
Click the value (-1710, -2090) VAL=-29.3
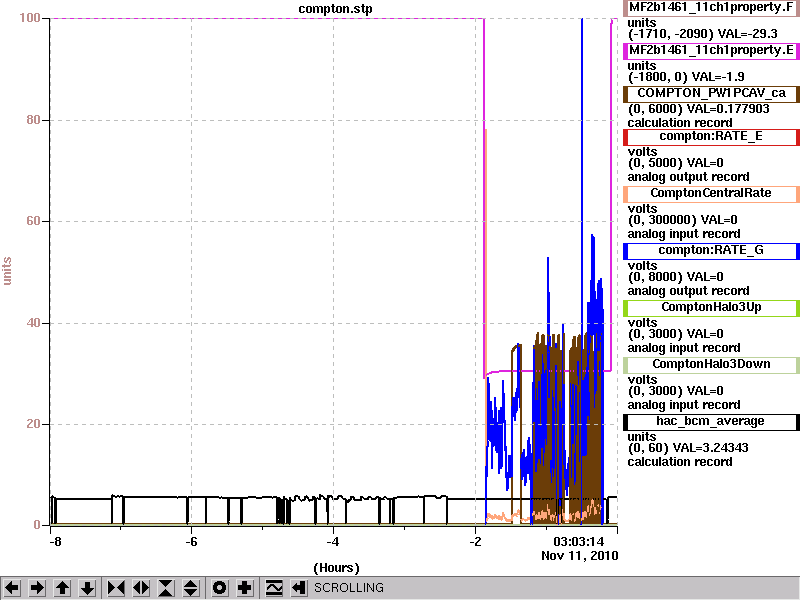pos(703,34)
